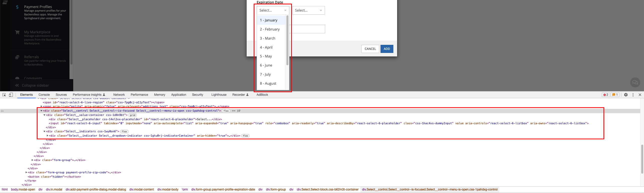Choose 6 - June from the list
644x193 pixels.
click(x=271, y=65)
